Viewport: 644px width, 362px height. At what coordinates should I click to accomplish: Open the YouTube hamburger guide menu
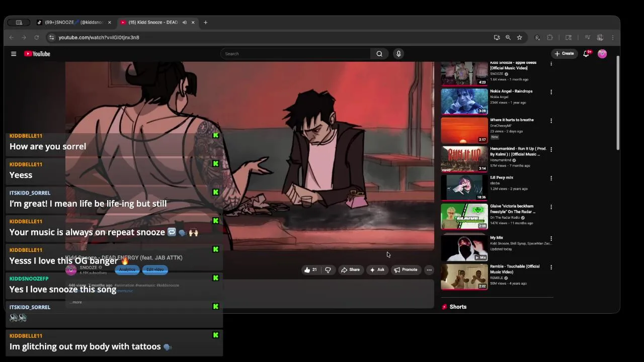(14, 54)
